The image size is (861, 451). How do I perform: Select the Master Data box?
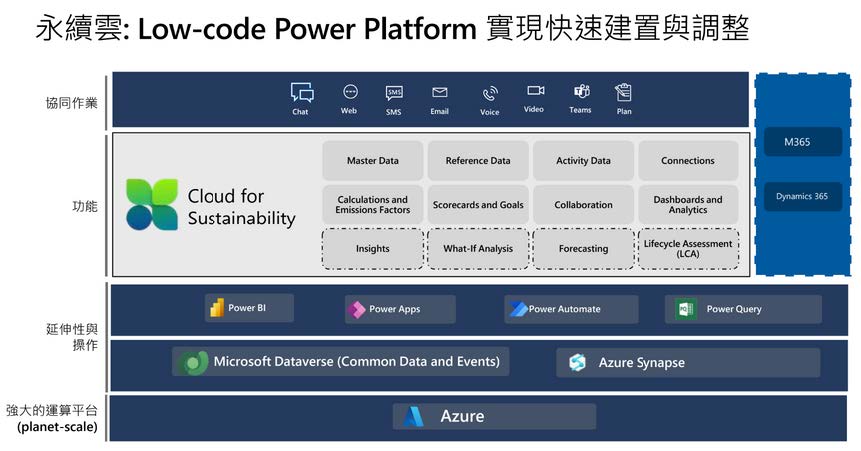coord(373,160)
